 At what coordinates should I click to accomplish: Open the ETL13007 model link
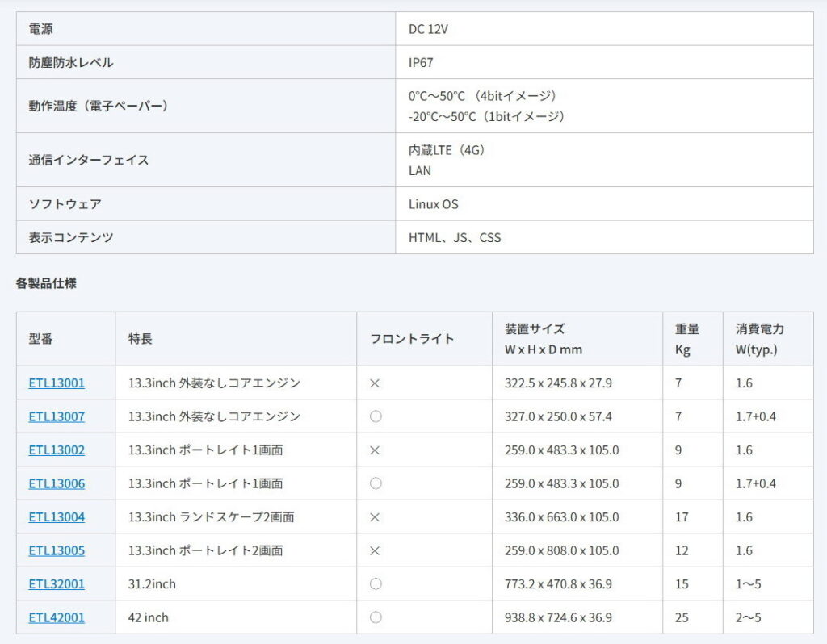tap(57, 416)
